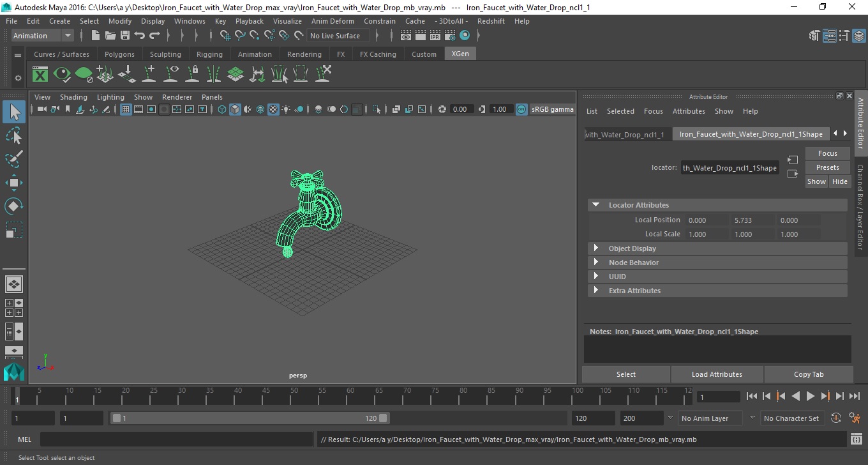The height and width of the screenshot is (465, 868).
Task: Toggle auto keyframe button
Action: [x=835, y=418]
